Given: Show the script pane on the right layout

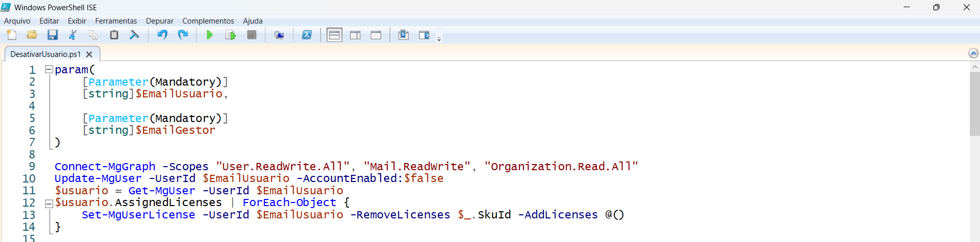Looking at the screenshot, I should tap(355, 35).
